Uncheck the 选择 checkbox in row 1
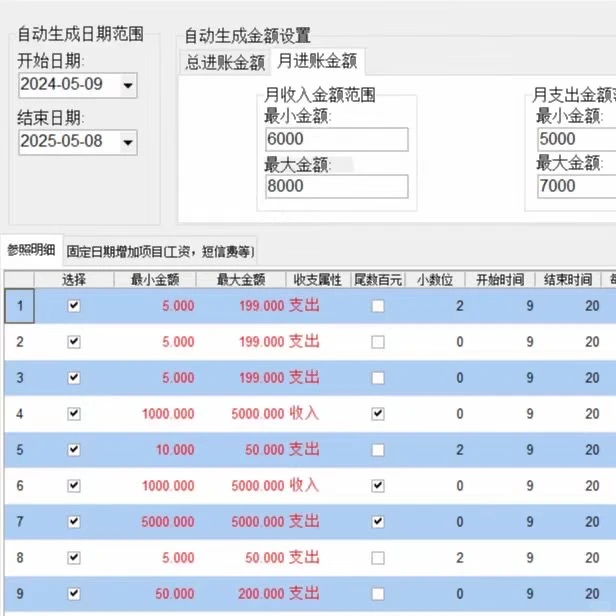This screenshot has width=616, height=616. point(74,306)
